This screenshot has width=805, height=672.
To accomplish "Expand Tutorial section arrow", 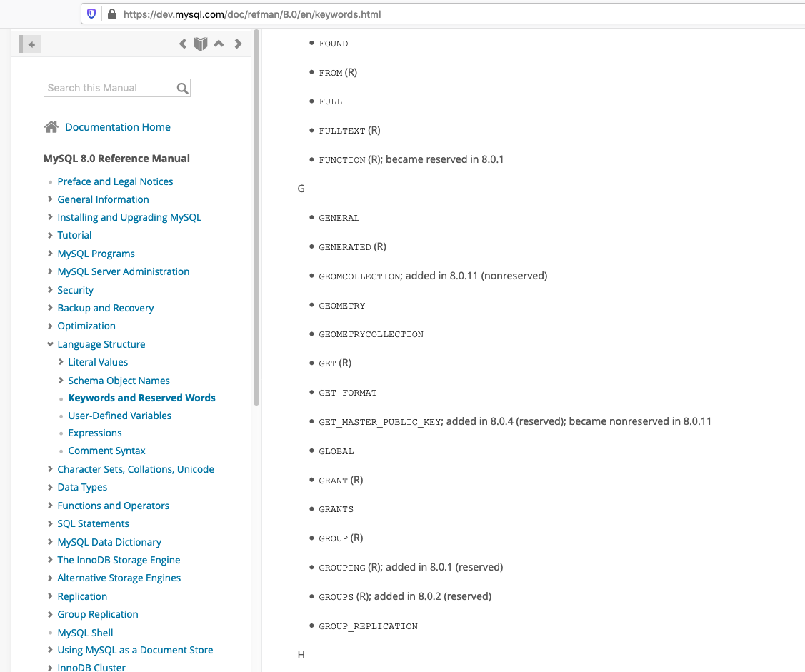I will 50,235.
